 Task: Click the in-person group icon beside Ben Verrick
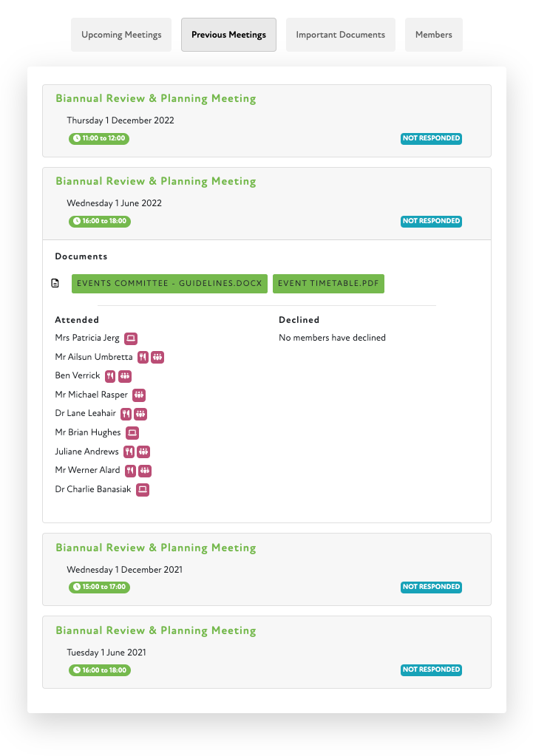pyautogui.click(x=124, y=376)
